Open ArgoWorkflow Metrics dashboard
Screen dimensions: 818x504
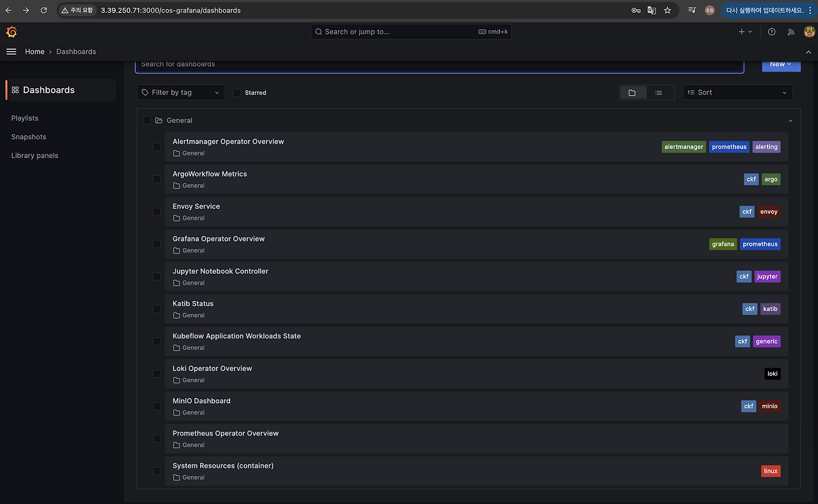210,174
